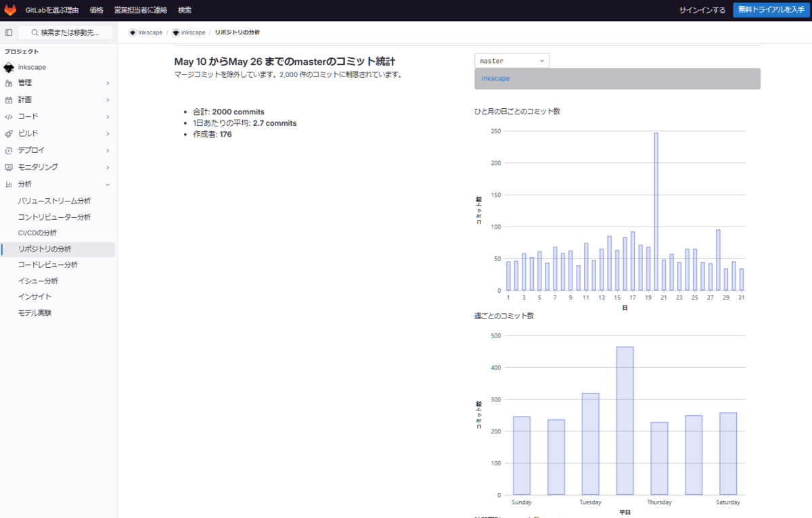Click サインインする link
Screen dimensions: 812x518
[x=702, y=10]
